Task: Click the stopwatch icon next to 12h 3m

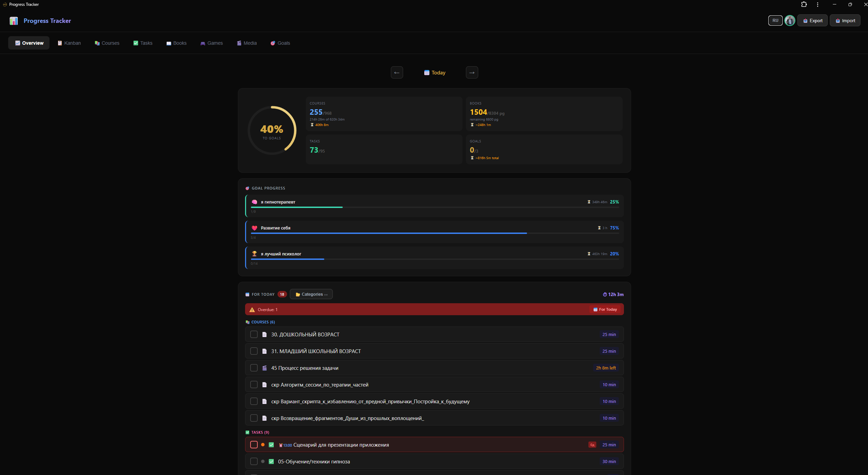Action: 604,294
